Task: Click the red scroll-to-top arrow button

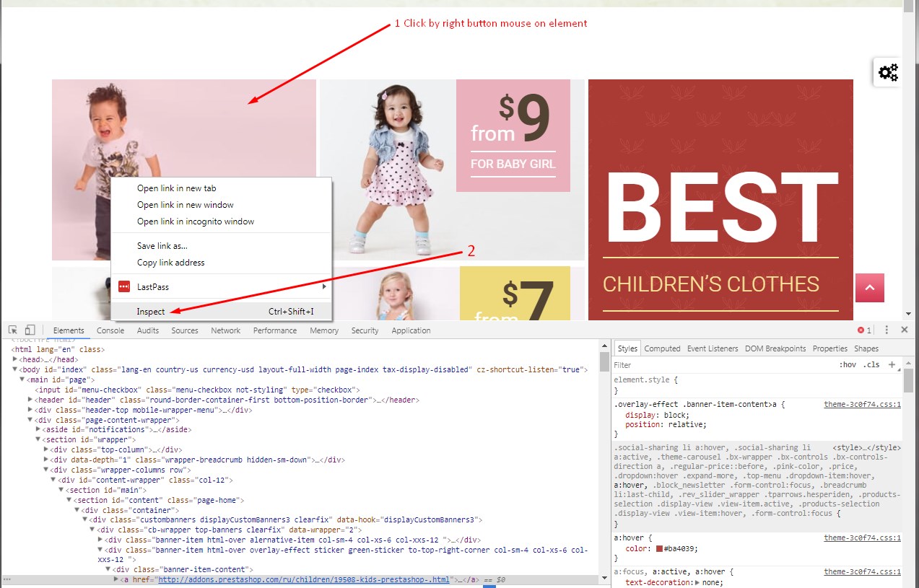Action: pos(869,288)
